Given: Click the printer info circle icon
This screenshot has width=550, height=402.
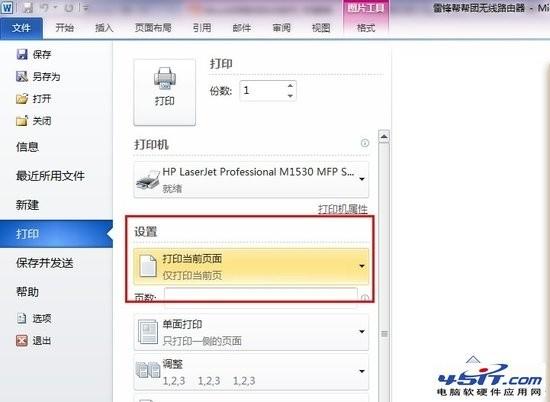Looking at the screenshot, I should pyautogui.click(x=365, y=143).
